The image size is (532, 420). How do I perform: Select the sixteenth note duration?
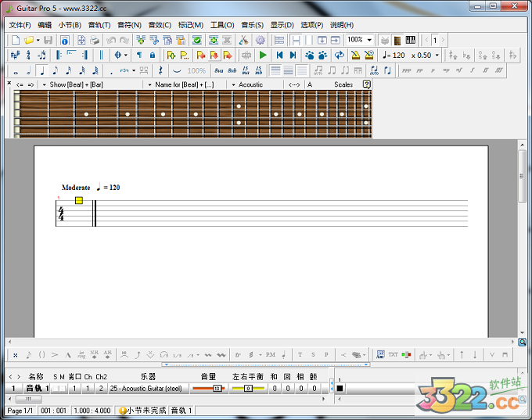pyautogui.click(x=69, y=70)
